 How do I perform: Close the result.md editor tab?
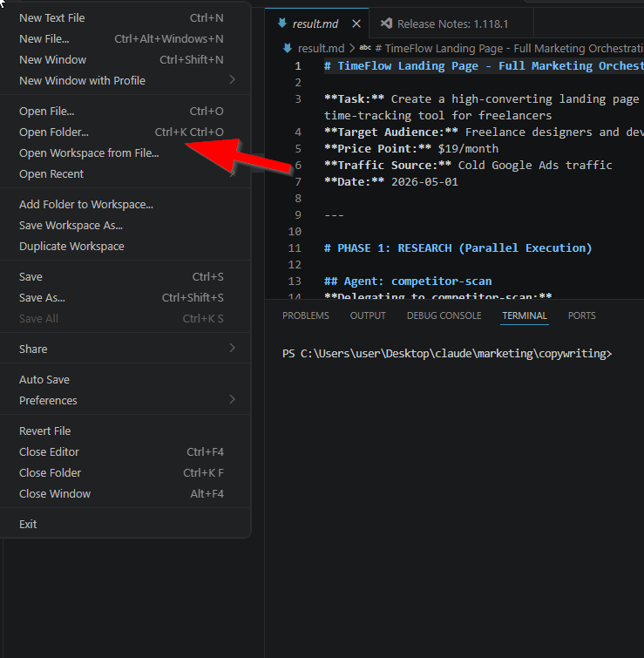356,24
